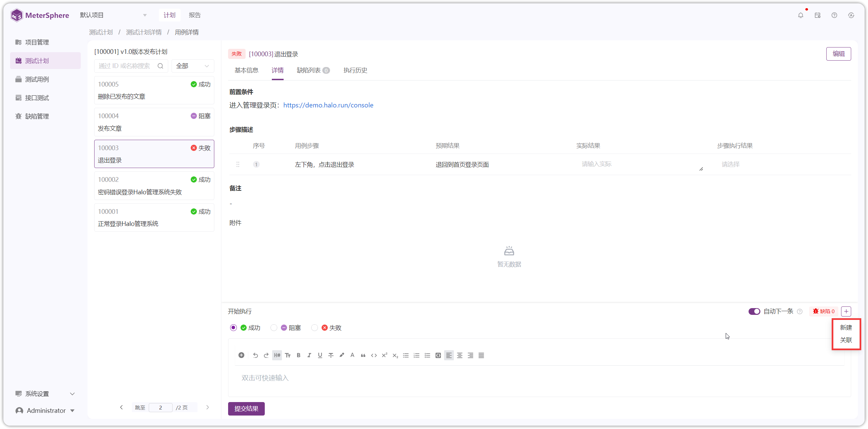Toggle the 自动下一条 switch

754,311
